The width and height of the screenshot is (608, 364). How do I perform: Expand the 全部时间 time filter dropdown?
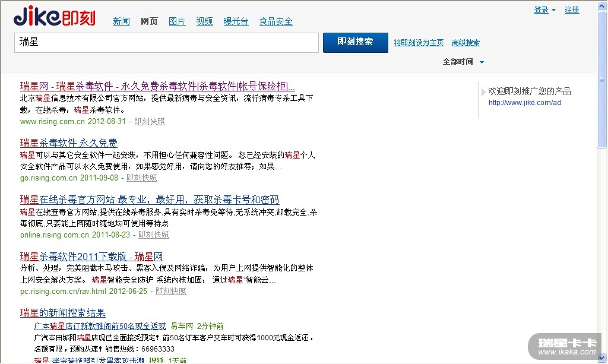[463, 62]
